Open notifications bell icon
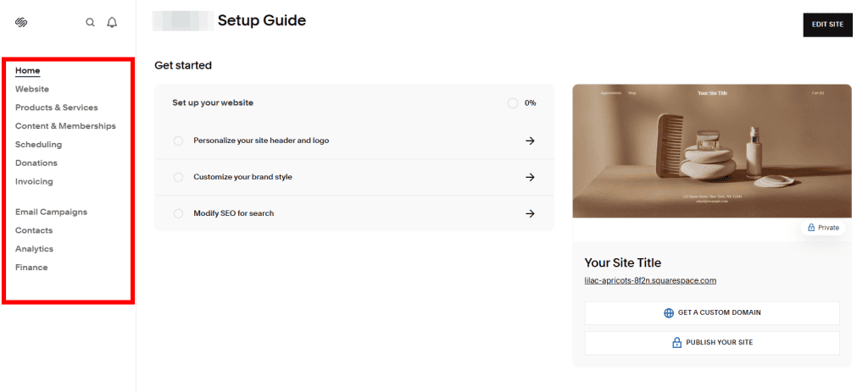Viewport: 868px width, 392px height. pos(112,23)
